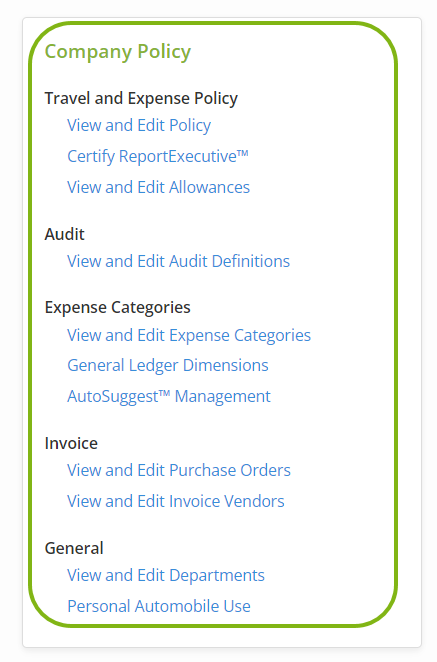Open View and Edit Allowances
Viewport: 437px width, 662px height.
(x=158, y=187)
